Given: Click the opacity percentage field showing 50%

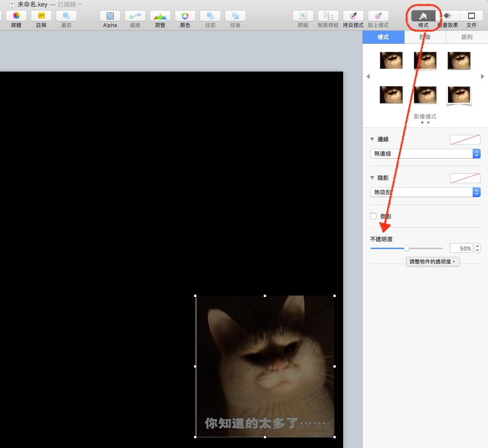Looking at the screenshot, I should (x=461, y=249).
